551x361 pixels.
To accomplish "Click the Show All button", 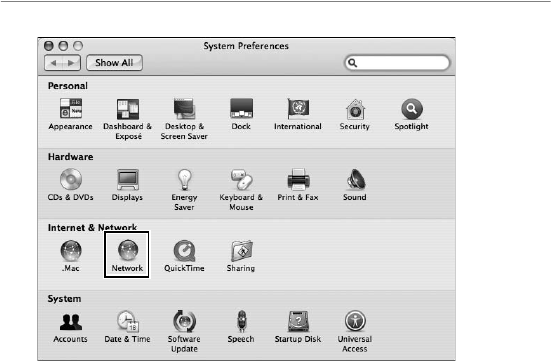I will (114, 63).
